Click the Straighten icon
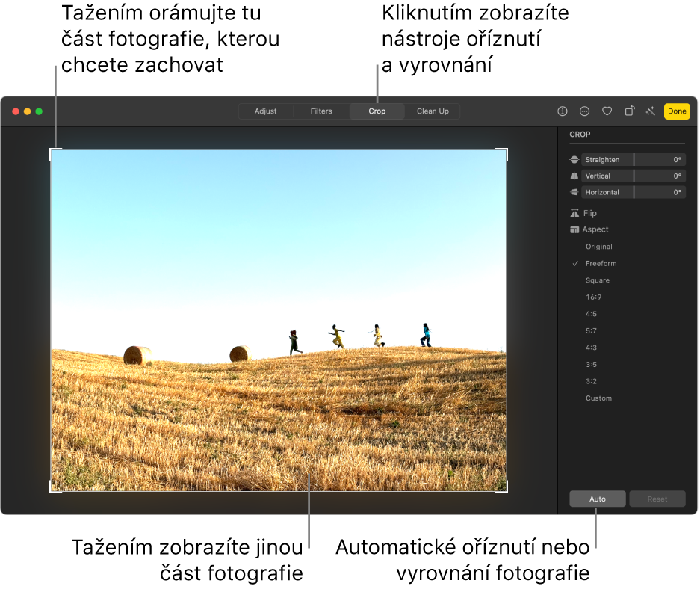Viewport: 700px width, 589px height. click(574, 159)
